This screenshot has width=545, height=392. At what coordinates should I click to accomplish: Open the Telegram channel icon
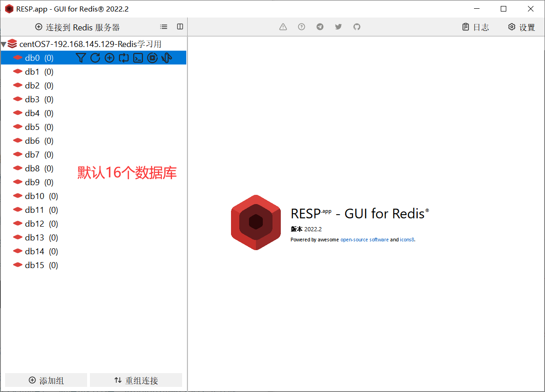[x=320, y=27]
